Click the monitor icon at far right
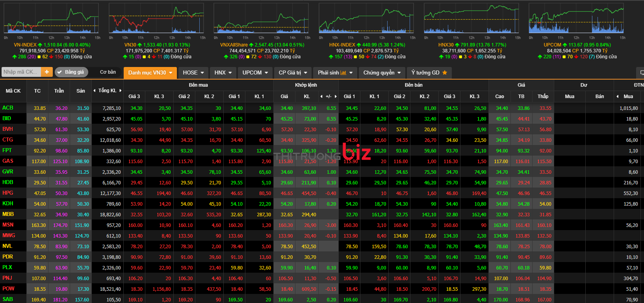Screen dimensions: 644x303 pyautogui.click(x=642, y=73)
